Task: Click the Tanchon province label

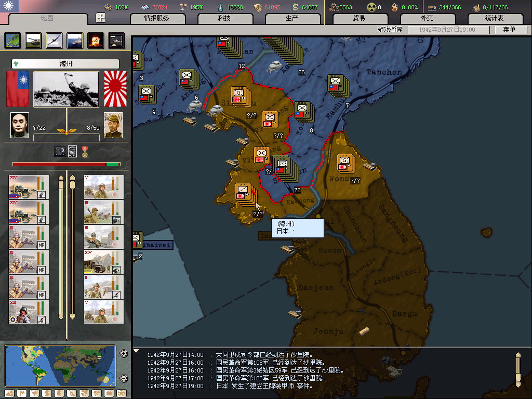Action: click(x=384, y=72)
